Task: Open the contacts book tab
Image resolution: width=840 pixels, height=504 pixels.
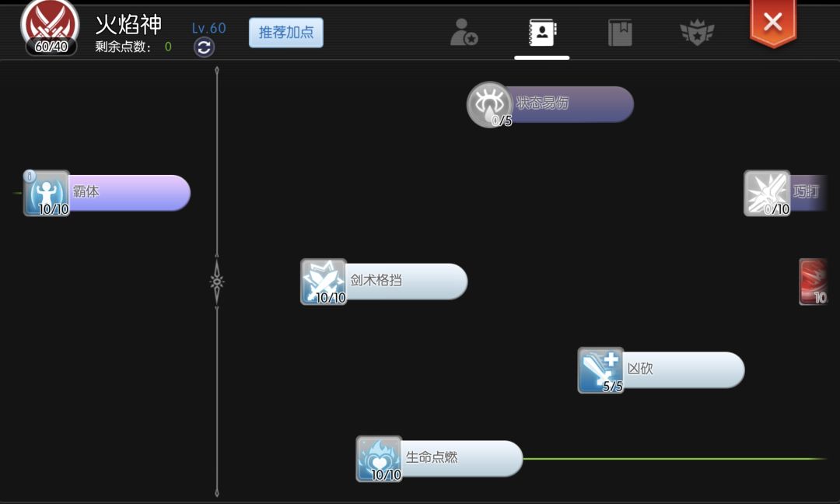Action: coord(541,32)
